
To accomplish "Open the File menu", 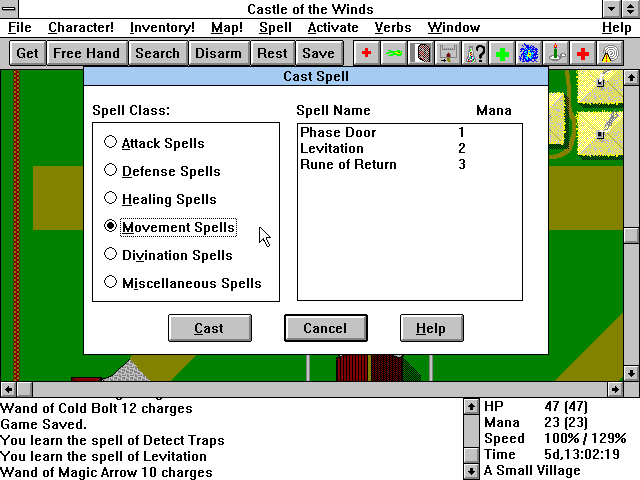I will [20, 27].
